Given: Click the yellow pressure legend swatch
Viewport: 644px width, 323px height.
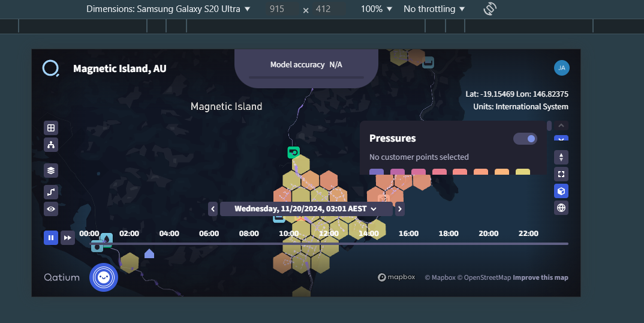Looking at the screenshot, I should click(522, 172).
